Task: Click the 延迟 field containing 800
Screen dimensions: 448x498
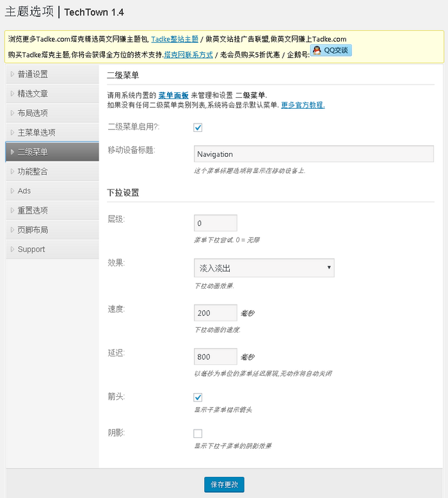Action: (x=215, y=357)
